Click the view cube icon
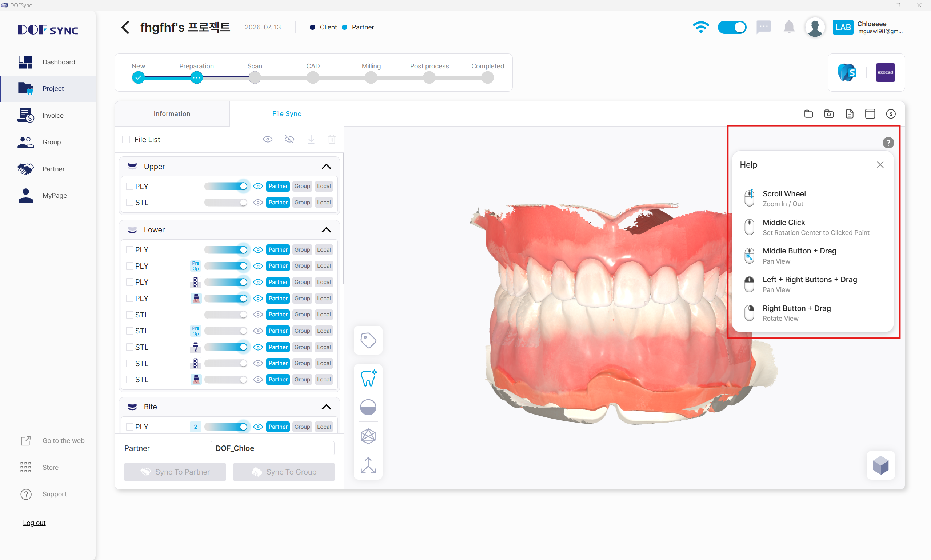Image resolution: width=931 pixels, height=560 pixels. tap(880, 465)
